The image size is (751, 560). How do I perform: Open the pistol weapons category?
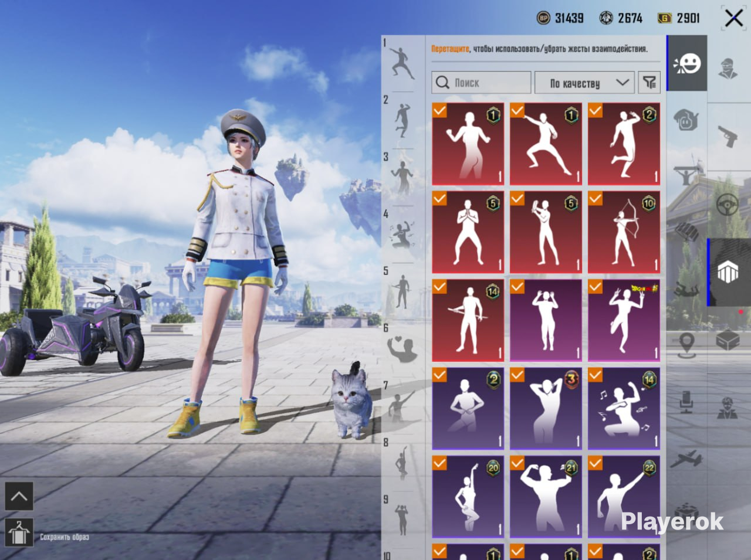pyautogui.click(x=728, y=136)
